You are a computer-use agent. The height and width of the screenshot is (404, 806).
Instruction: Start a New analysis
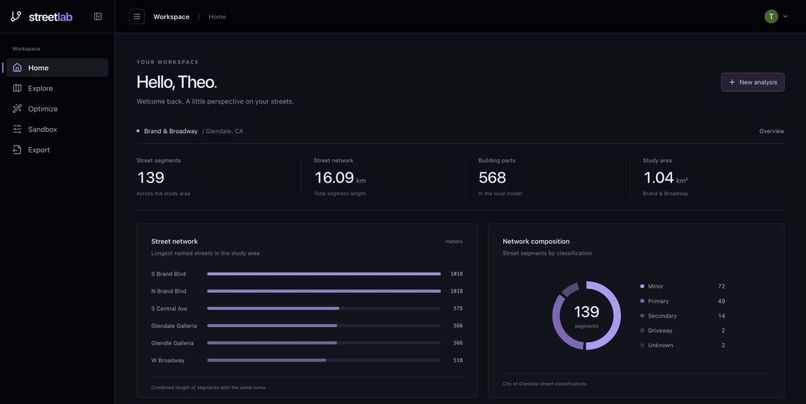pyautogui.click(x=753, y=82)
